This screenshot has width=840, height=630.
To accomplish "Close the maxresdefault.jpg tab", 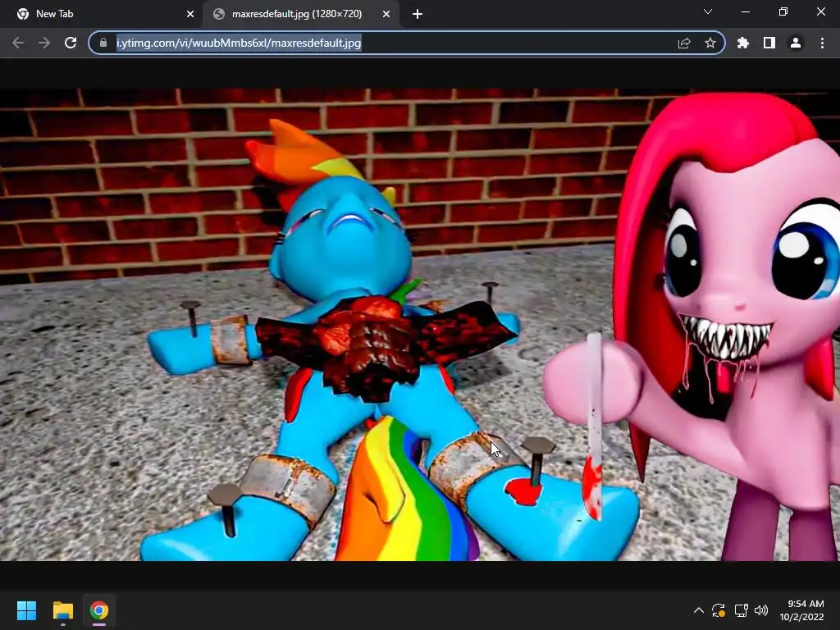I will click(386, 15).
